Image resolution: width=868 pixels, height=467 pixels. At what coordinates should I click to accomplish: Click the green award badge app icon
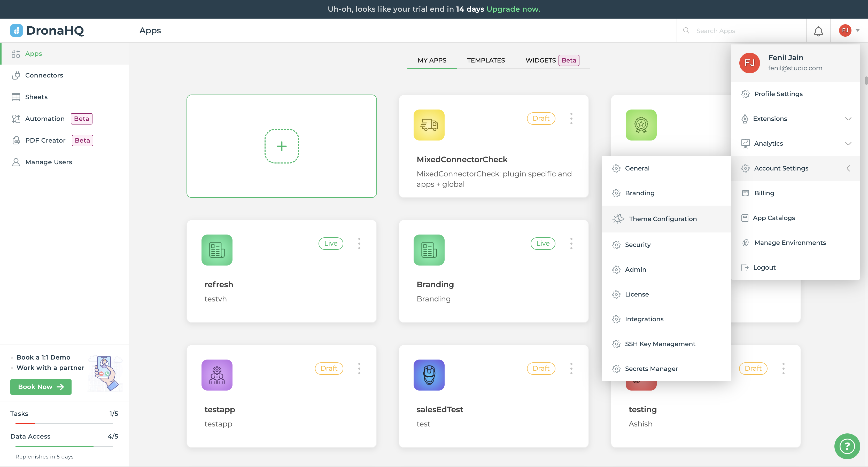[x=641, y=125]
